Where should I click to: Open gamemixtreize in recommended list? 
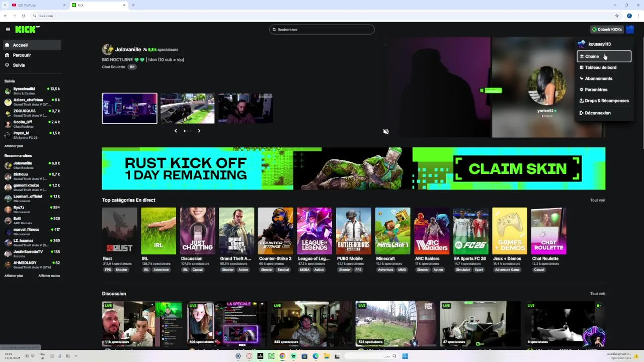(31, 188)
